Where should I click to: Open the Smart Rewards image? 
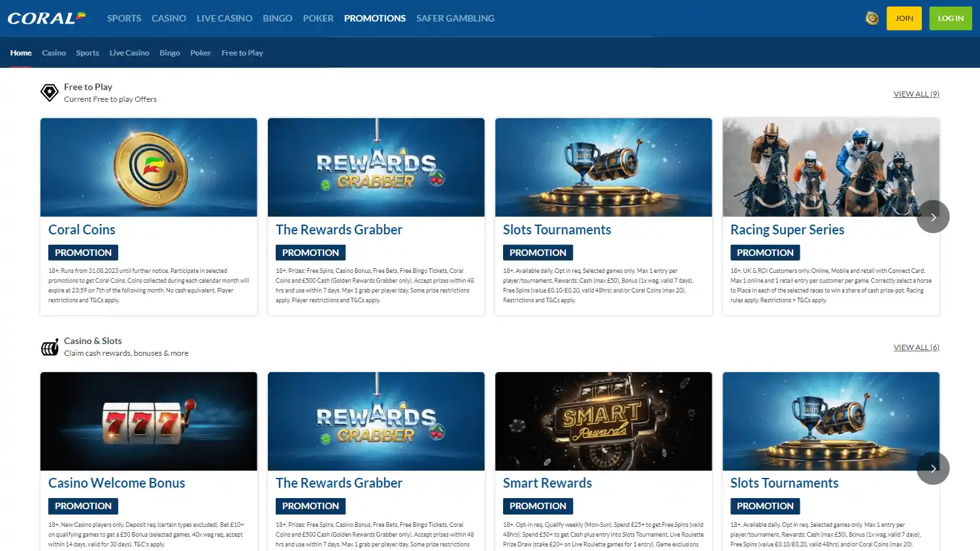[604, 421]
